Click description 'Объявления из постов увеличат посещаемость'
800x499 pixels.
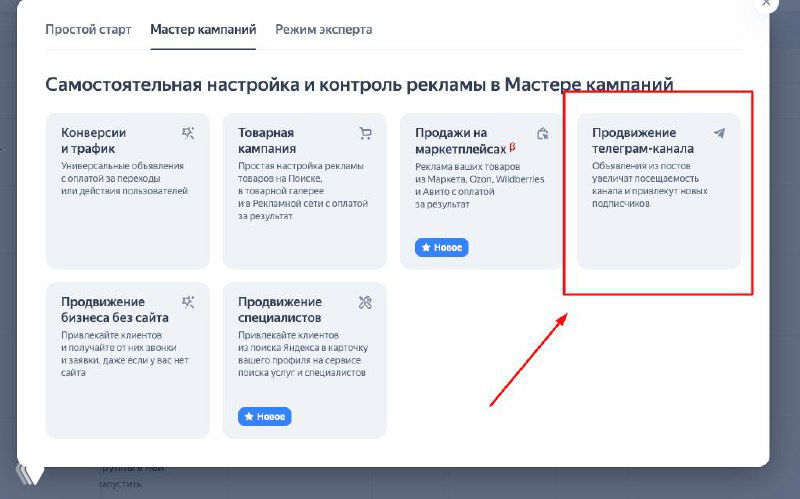click(650, 185)
